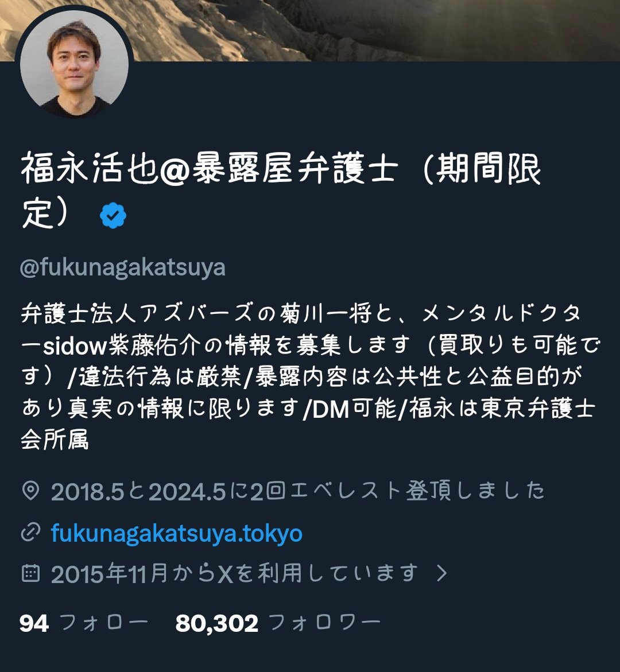The height and width of the screenshot is (672, 620).
Task: Click the calendar joined-date icon
Action: [x=30, y=573]
